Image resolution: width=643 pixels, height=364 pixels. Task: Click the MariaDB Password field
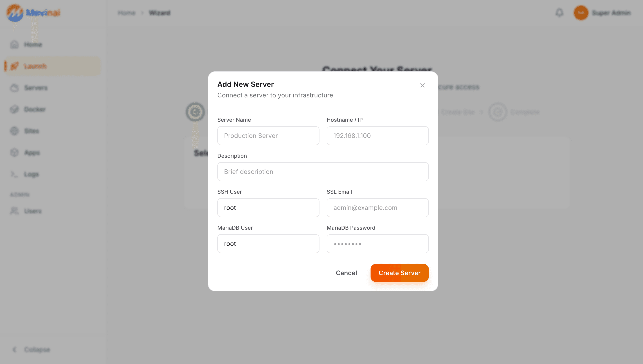(x=378, y=243)
